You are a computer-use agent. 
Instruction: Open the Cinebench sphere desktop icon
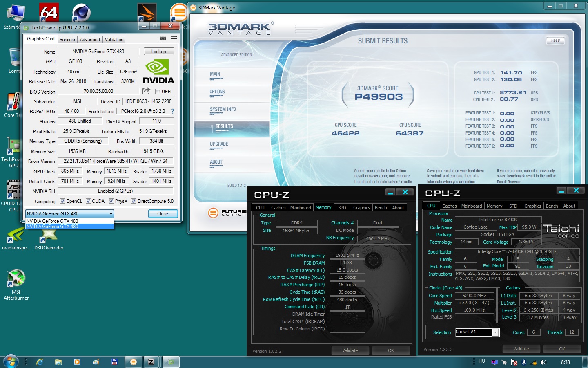[81, 12]
